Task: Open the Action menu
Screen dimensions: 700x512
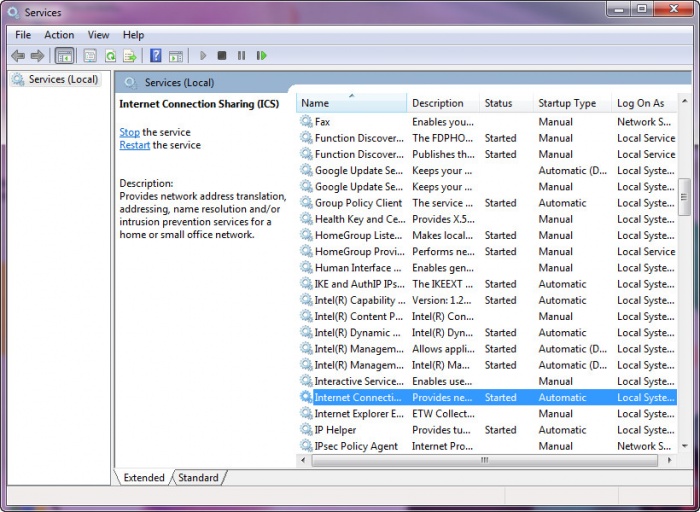Action: pos(59,35)
